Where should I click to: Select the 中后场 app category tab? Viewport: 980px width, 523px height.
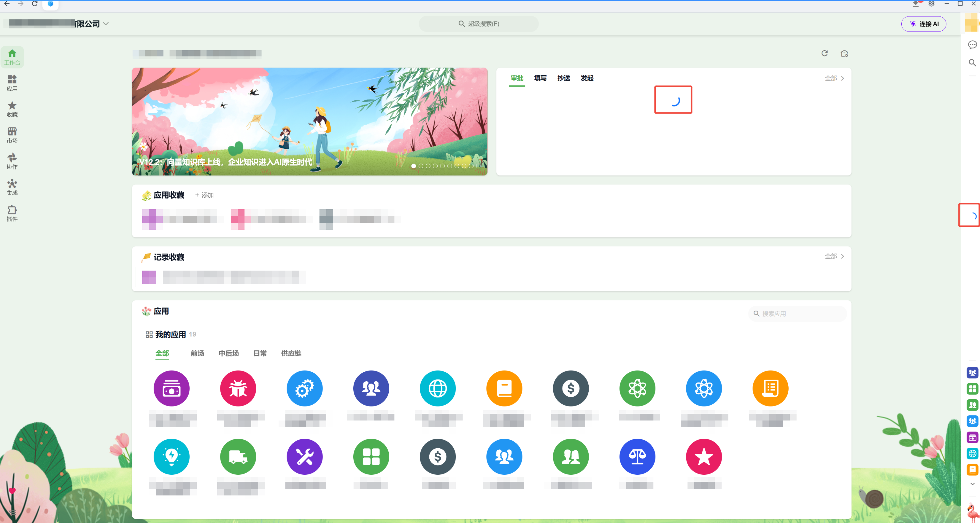coord(229,353)
